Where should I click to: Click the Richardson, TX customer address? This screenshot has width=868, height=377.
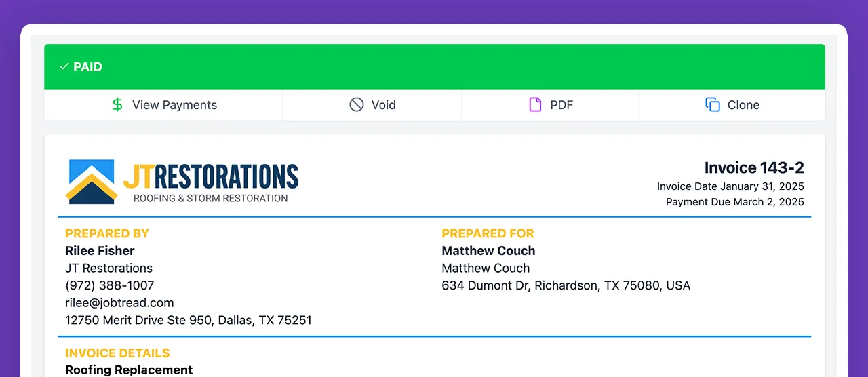pyautogui.click(x=566, y=285)
